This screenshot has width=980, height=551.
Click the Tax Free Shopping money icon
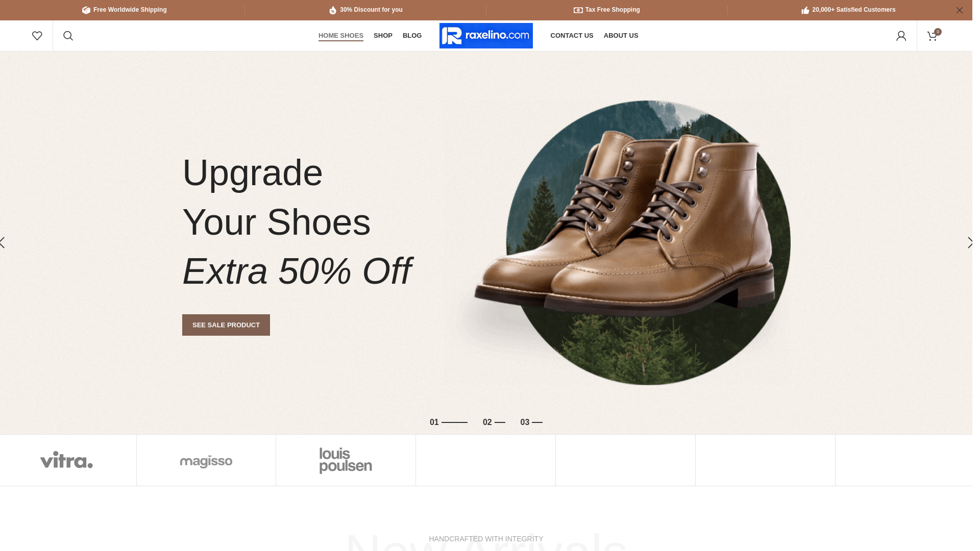578,10
